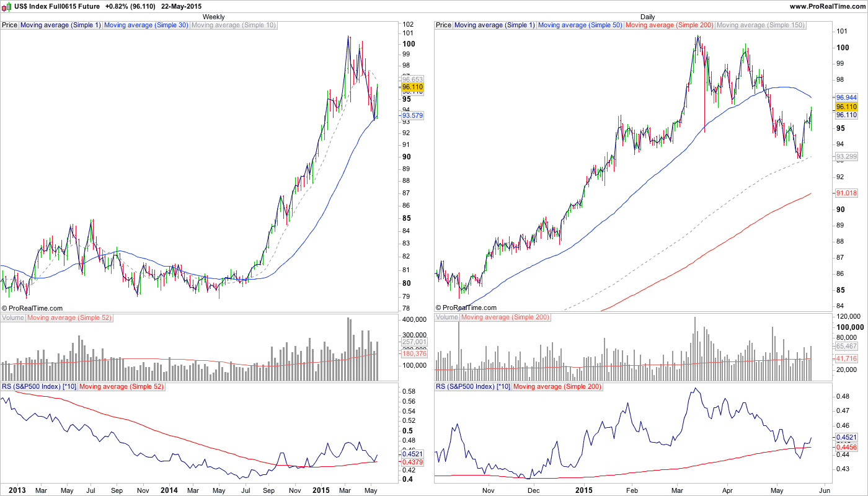Click the Feb label on Daily time axis
Screen dimensions: 868x496
[x=631, y=490]
